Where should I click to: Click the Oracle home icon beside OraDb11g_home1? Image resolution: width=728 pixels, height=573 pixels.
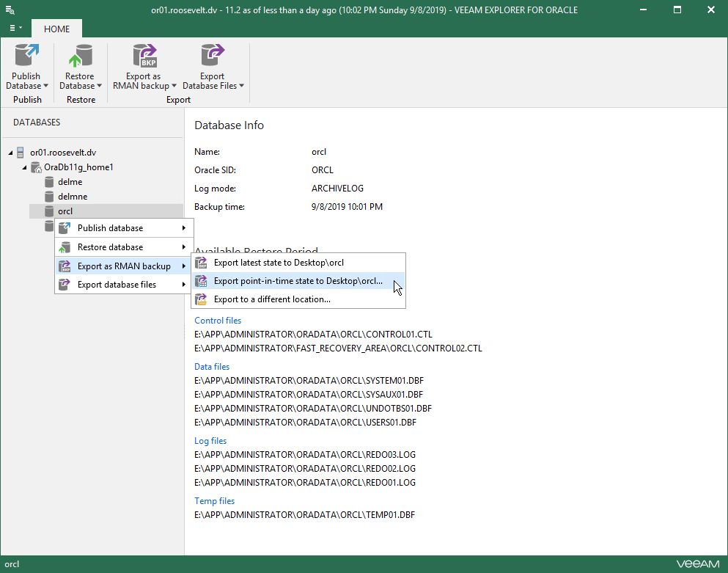[36, 167]
